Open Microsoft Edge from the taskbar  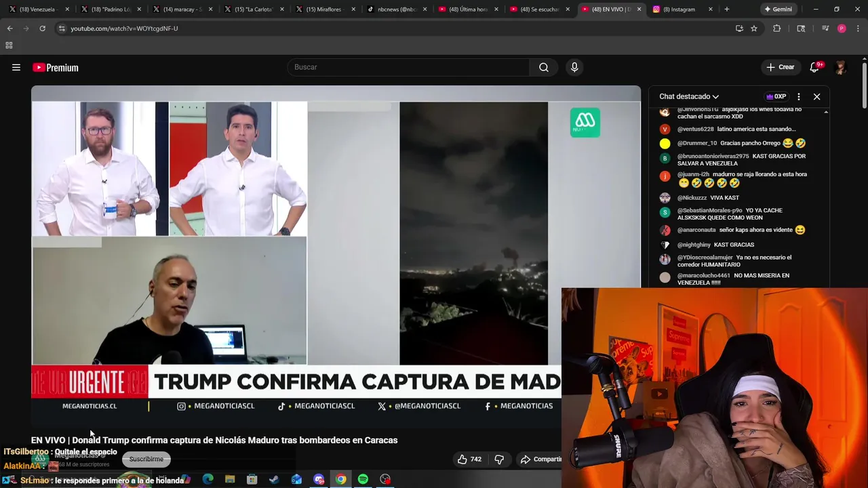(x=208, y=479)
